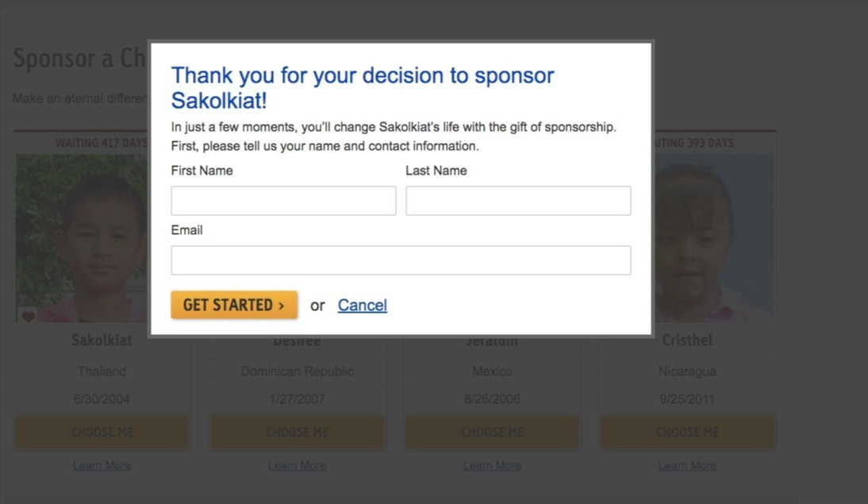868x504 pixels.
Task: Cancel the sponsorship dialog
Action: [x=362, y=306]
